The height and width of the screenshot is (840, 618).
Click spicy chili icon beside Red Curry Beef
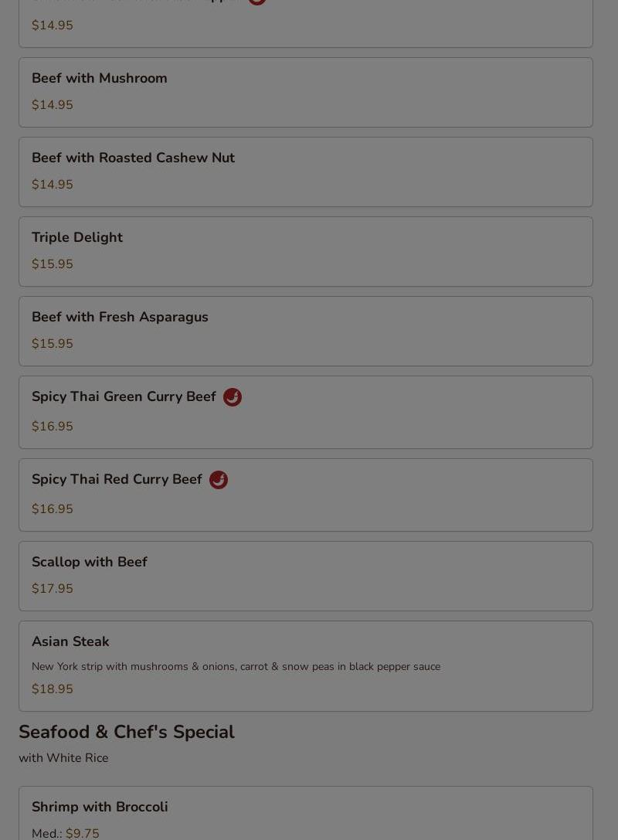coord(218,479)
